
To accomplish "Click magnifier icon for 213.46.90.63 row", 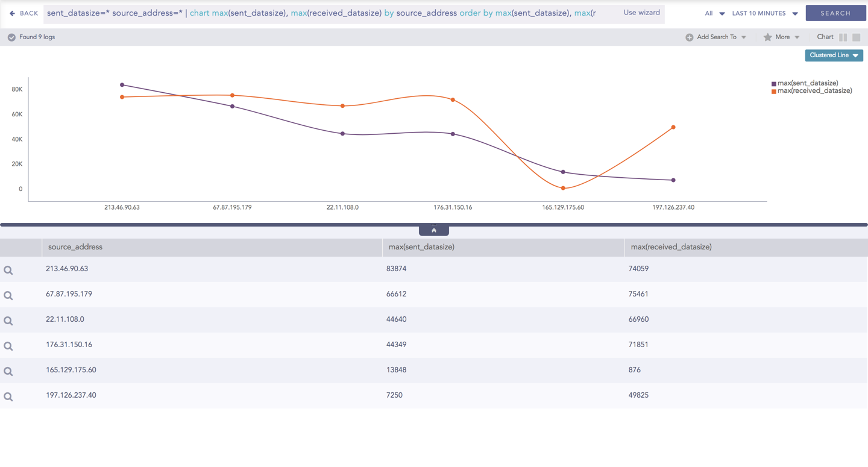I will tap(8, 271).
